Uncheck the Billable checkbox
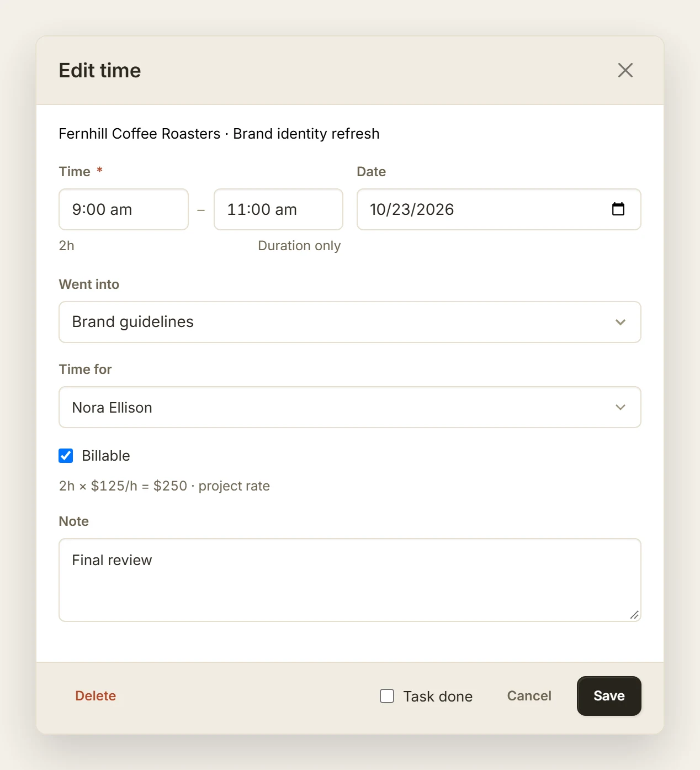 66,456
